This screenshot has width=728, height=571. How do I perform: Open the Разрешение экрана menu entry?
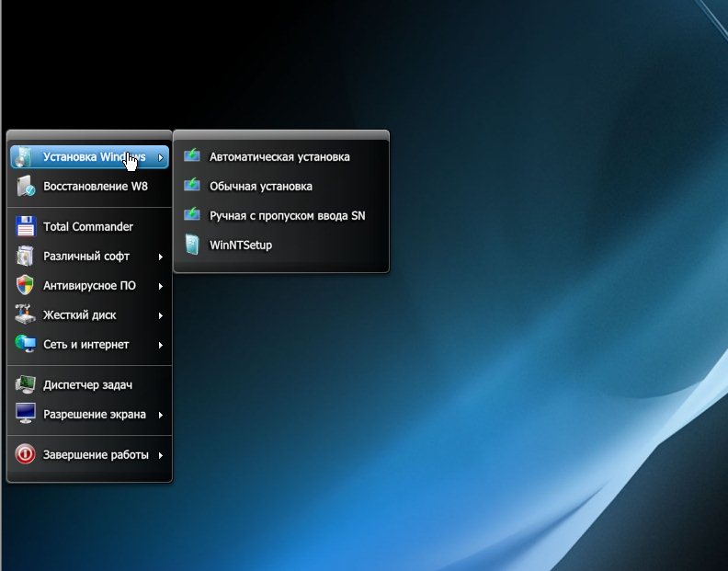click(x=94, y=415)
